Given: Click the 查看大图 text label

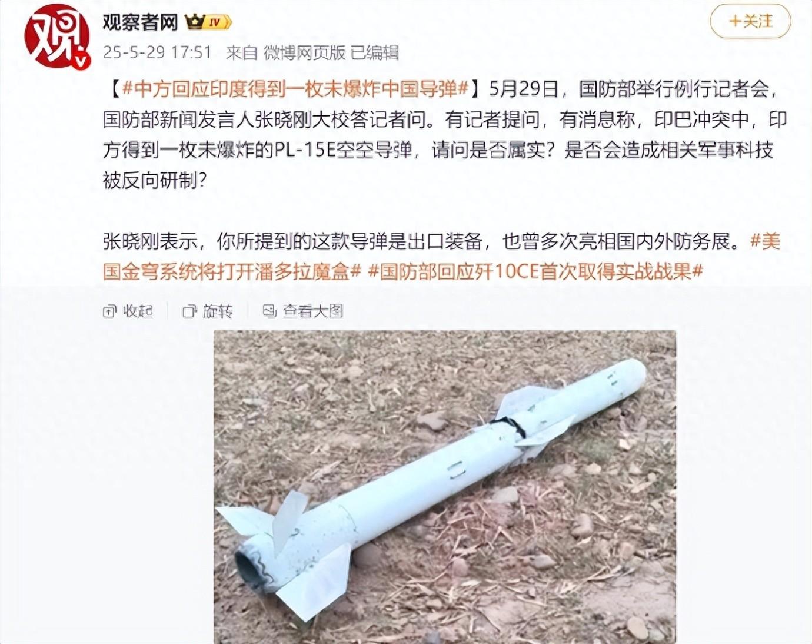Looking at the screenshot, I should pyautogui.click(x=313, y=311).
